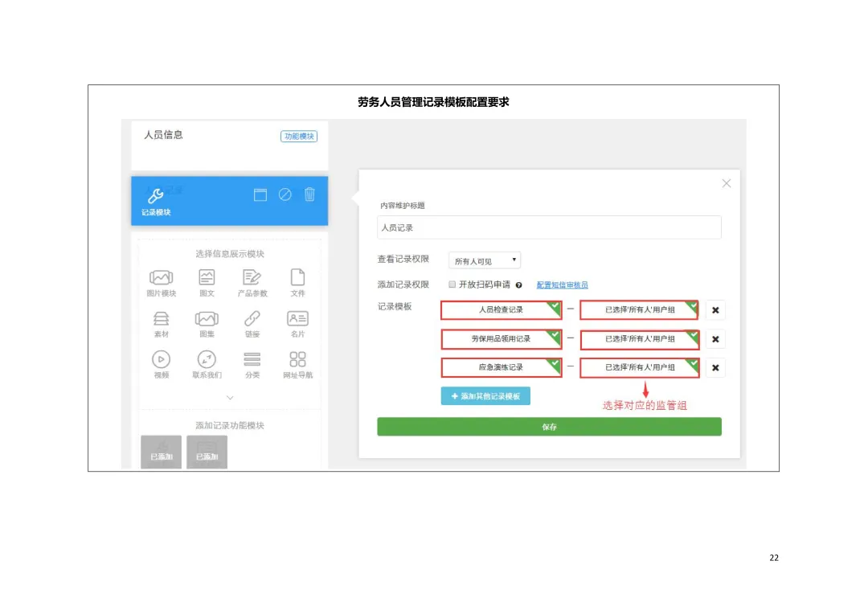Click the first 已添加 record module tile
Screen dimensions: 868x614
(x=161, y=452)
